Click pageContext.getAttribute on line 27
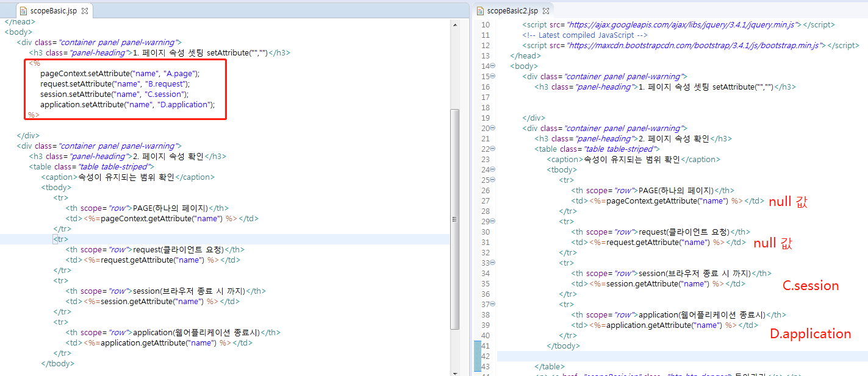 (x=668, y=200)
